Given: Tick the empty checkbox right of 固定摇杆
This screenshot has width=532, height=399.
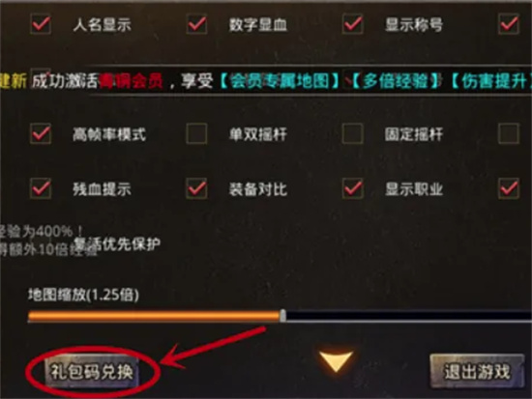Looking at the screenshot, I should [509, 133].
